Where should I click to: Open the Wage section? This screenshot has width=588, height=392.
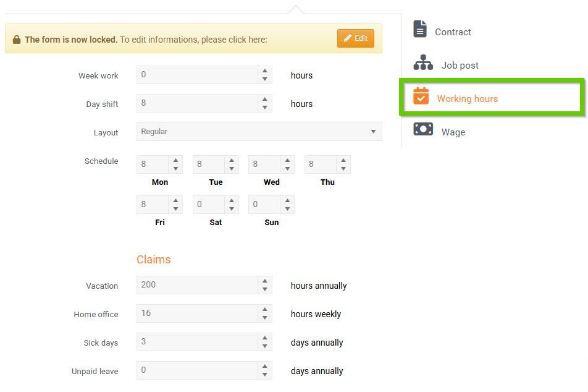coord(453,132)
